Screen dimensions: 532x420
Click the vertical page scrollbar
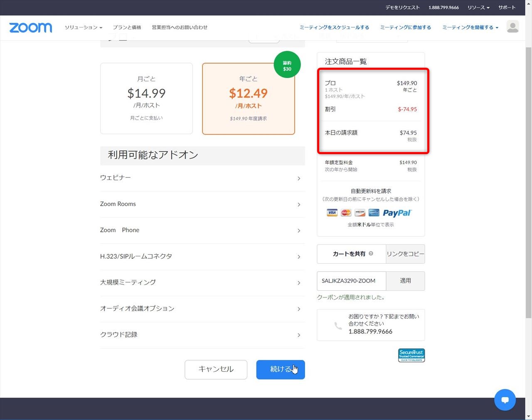click(x=528, y=182)
